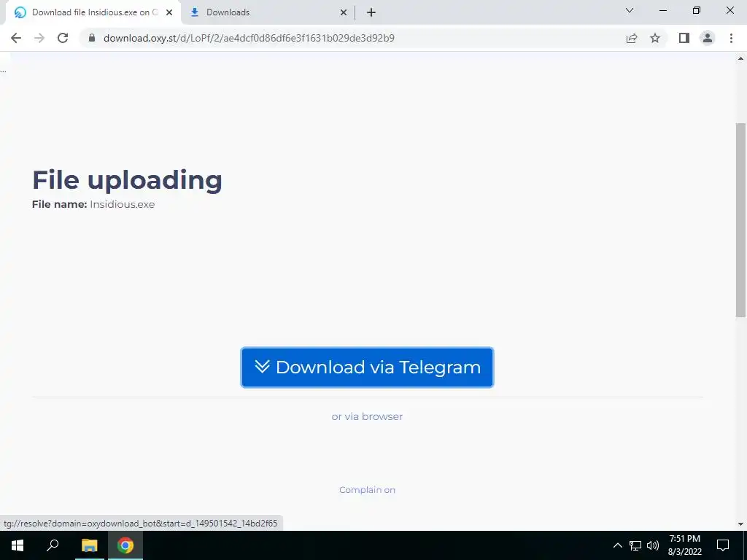The width and height of the screenshot is (747, 560).
Task: Restore down the Chrome window
Action: (x=697, y=10)
